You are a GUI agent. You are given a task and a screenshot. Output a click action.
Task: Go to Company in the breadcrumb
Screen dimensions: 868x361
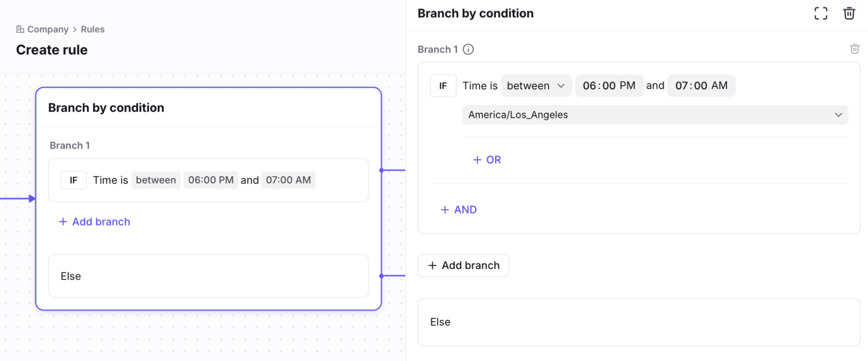48,30
